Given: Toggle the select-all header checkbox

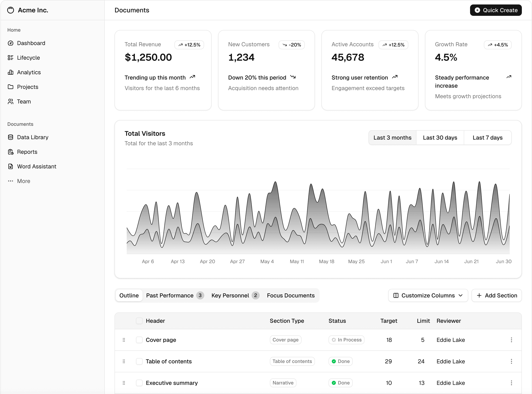Looking at the screenshot, I should (139, 321).
